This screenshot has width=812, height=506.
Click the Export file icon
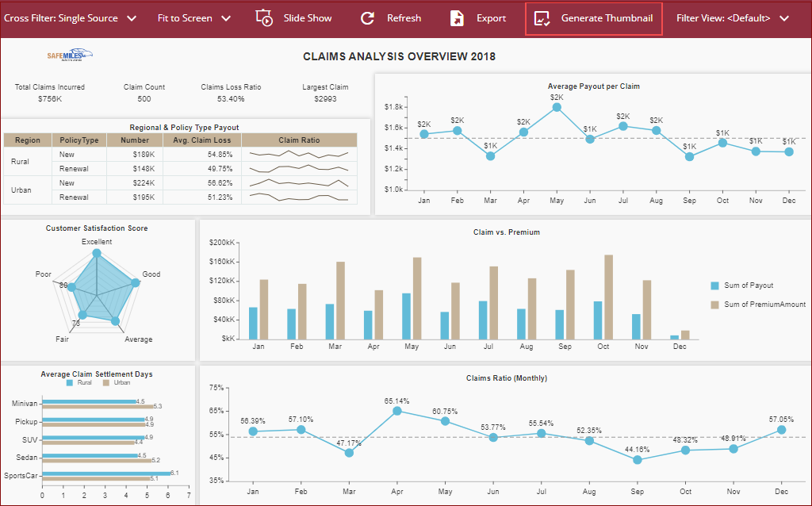pyautogui.click(x=457, y=18)
